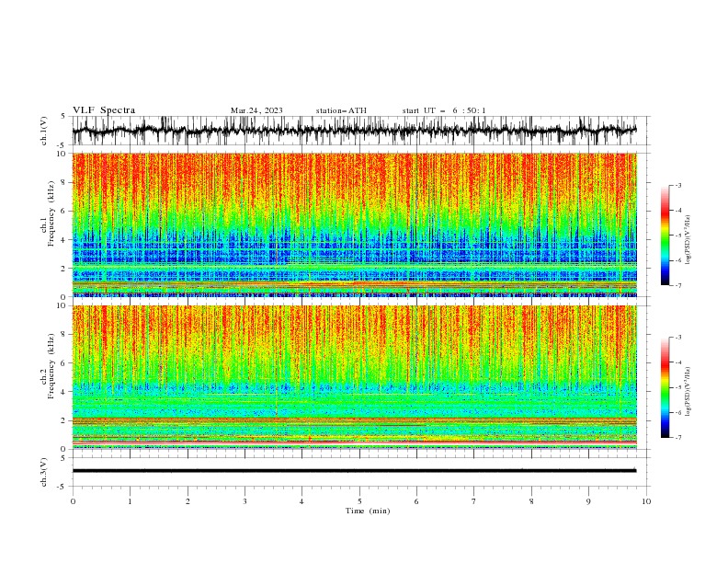The height and width of the screenshot is (563, 728).
Task: Click time axis tick label "10"
Action: coord(646,501)
